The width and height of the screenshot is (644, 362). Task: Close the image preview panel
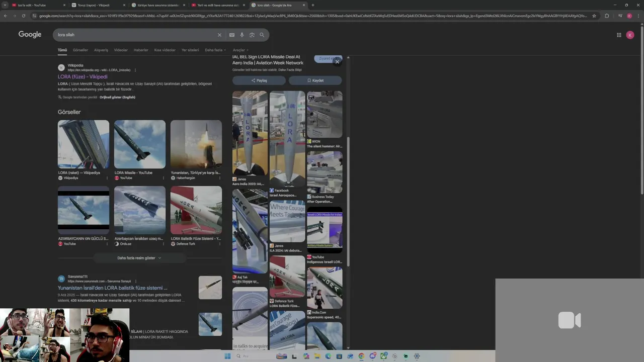(x=337, y=61)
